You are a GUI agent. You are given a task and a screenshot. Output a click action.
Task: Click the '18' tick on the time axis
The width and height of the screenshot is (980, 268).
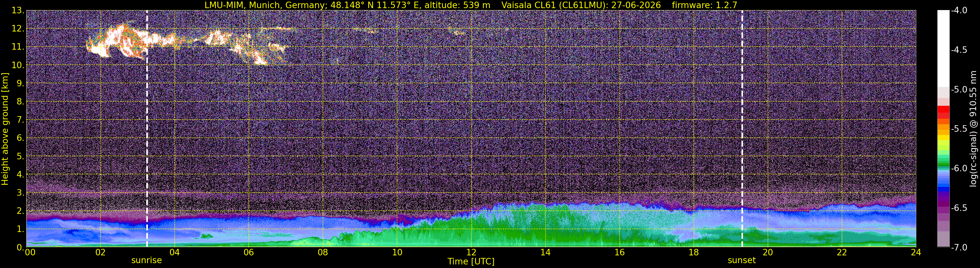(x=694, y=252)
